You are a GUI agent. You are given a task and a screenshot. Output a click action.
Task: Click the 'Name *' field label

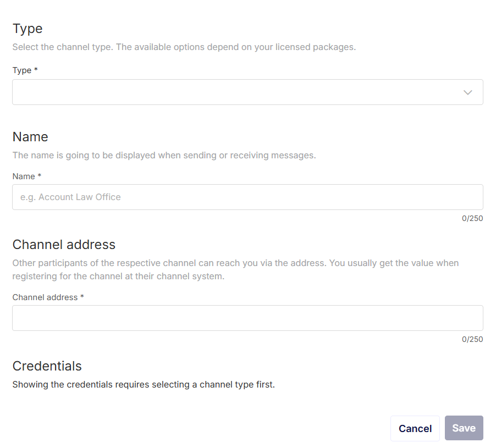27,176
